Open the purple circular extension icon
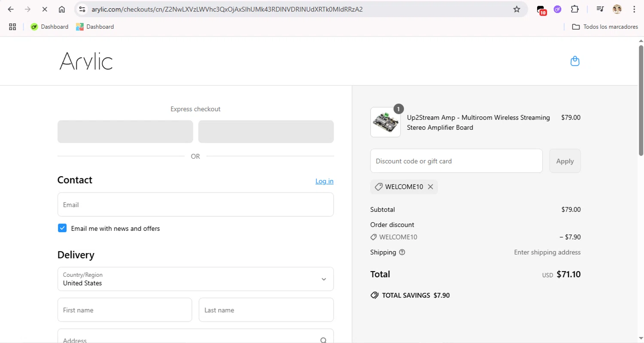The image size is (644, 343). pyautogui.click(x=557, y=9)
